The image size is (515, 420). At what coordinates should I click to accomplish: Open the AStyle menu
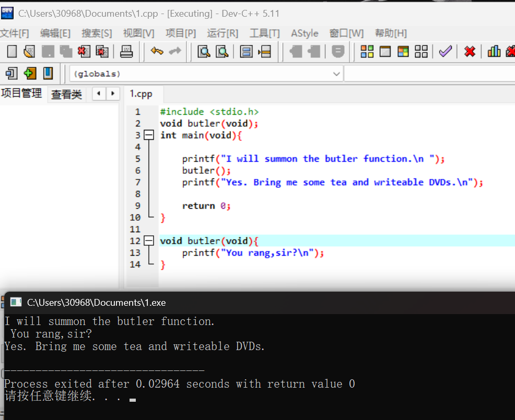[305, 33]
